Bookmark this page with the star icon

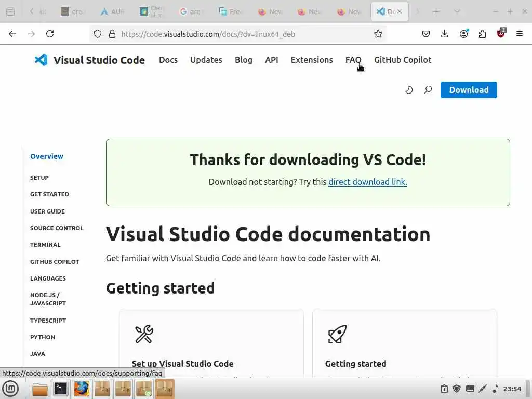pyautogui.click(x=378, y=34)
